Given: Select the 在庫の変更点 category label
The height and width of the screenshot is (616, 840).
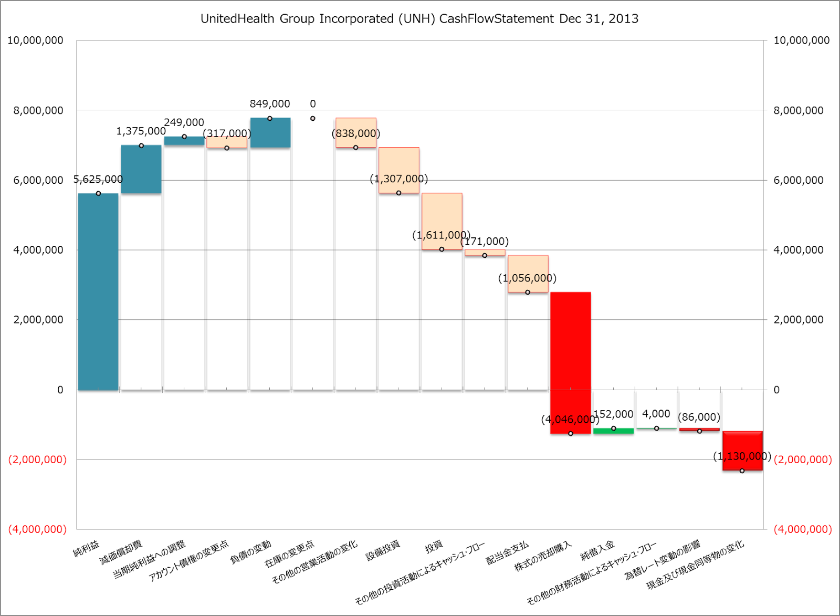Looking at the screenshot, I should pyautogui.click(x=290, y=555).
